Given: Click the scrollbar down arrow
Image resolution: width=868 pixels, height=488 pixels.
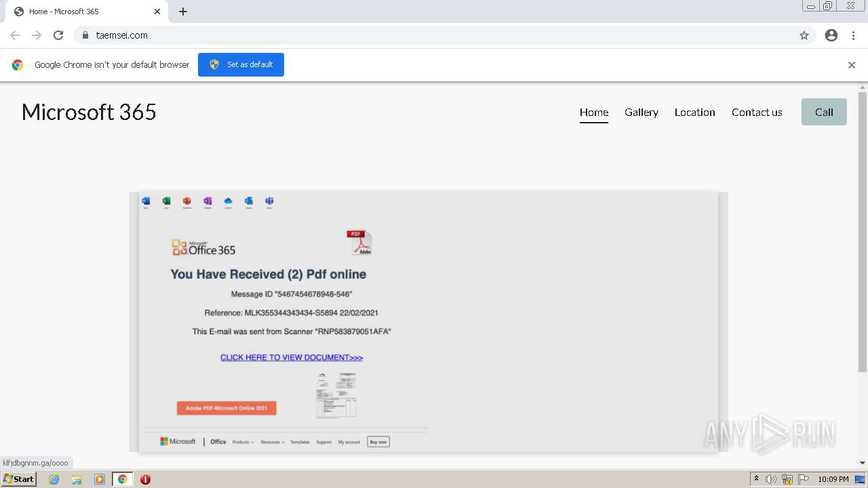Looking at the screenshot, I should click(863, 463).
